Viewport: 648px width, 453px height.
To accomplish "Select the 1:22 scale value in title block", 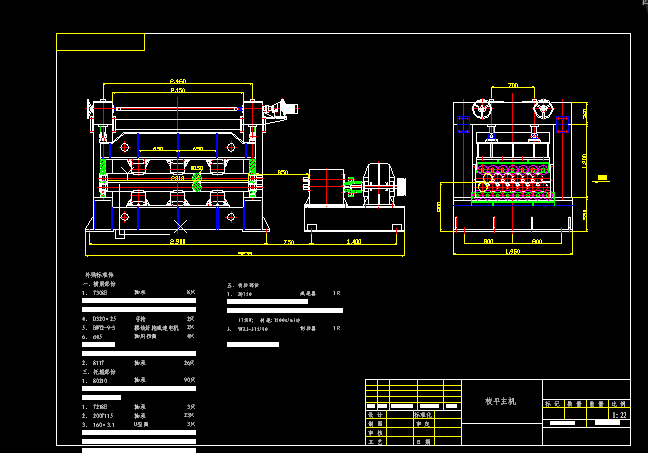I will coord(619,415).
